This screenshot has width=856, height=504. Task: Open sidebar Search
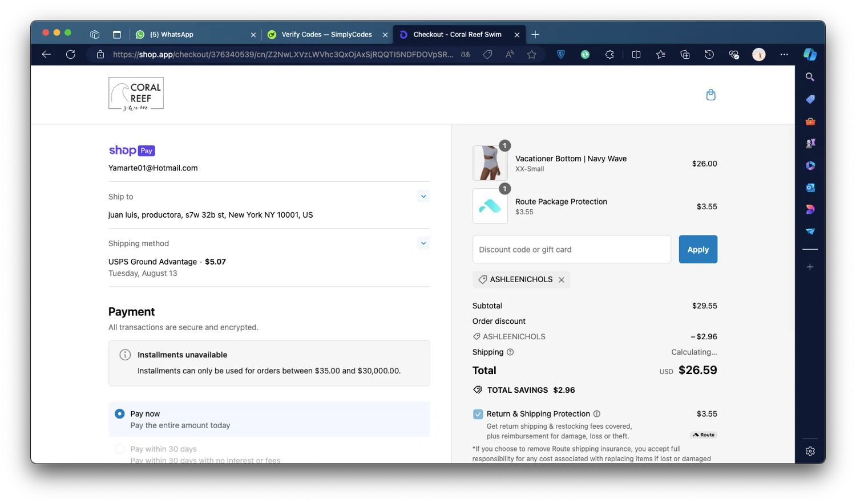point(810,77)
